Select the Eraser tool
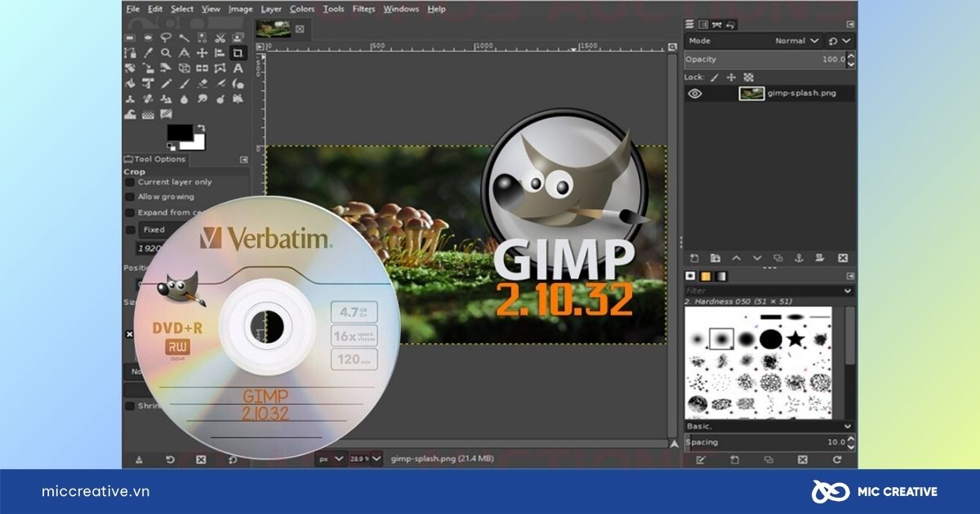This screenshot has width=980, height=514. [x=202, y=83]
